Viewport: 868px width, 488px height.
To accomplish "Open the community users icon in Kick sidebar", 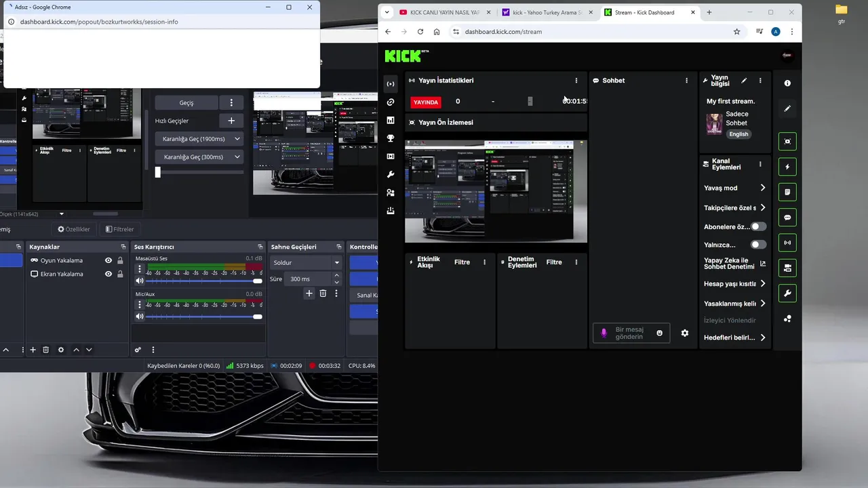I will (x=391, y=192).
